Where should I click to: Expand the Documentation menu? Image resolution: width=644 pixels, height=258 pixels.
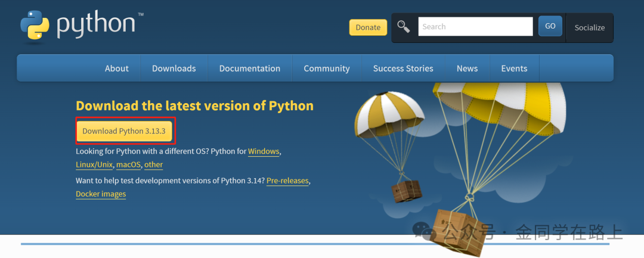tap(250, 69)
